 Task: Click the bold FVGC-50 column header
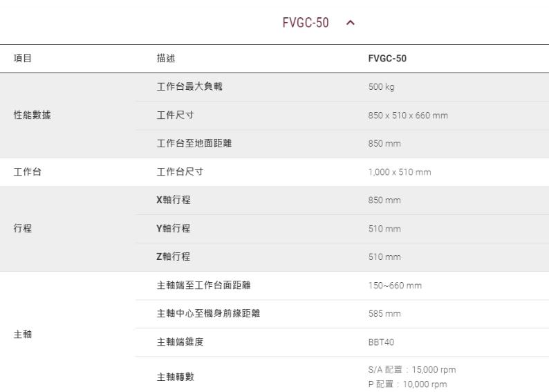[x=387, y=59]
